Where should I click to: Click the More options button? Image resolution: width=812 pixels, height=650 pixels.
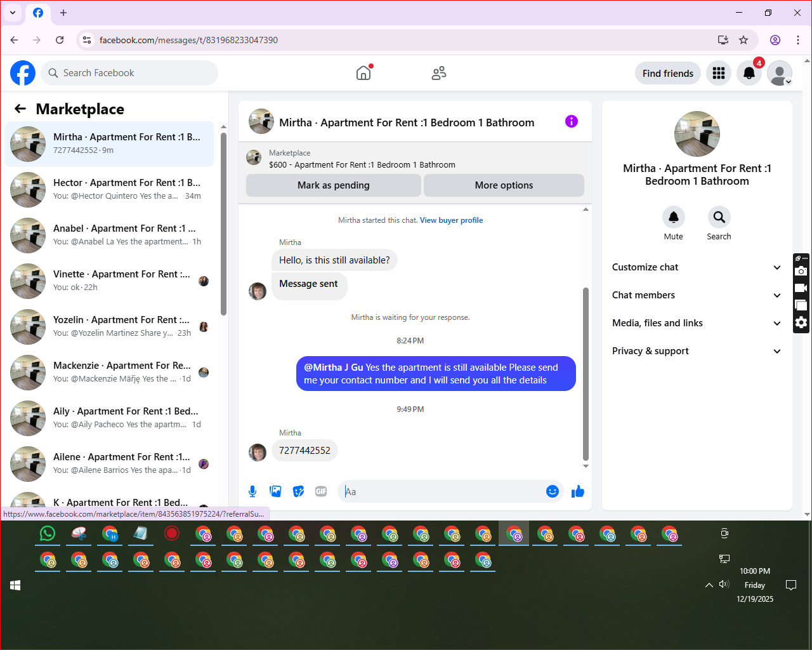504,185
